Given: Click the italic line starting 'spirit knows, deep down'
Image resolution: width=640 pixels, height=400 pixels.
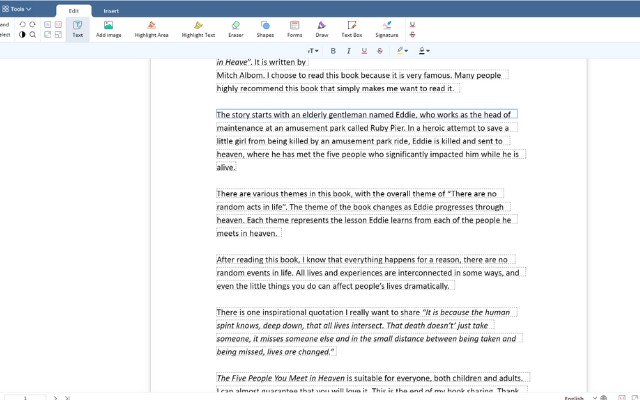Looking at the screenshot, I should 355,325.
